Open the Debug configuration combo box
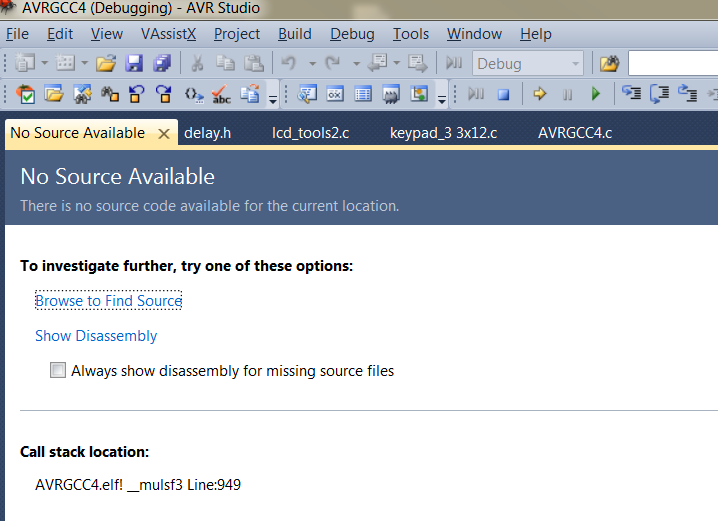The image size is (718, 521). [x=528, y=64]
